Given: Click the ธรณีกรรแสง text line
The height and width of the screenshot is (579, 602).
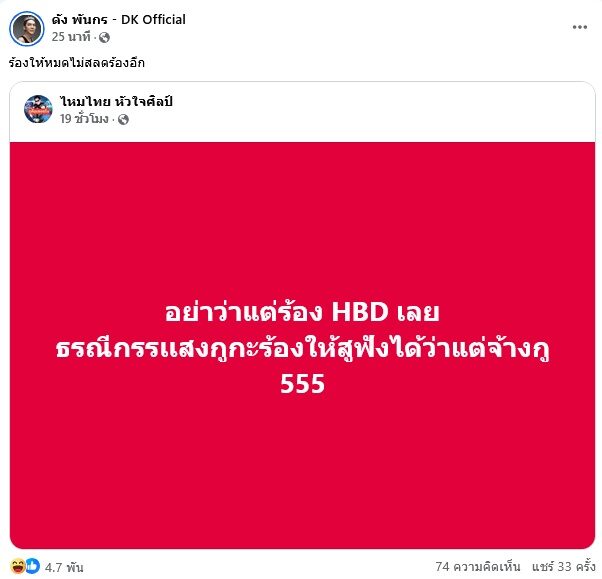Looking at the screenshot, I should pos(303,349).
